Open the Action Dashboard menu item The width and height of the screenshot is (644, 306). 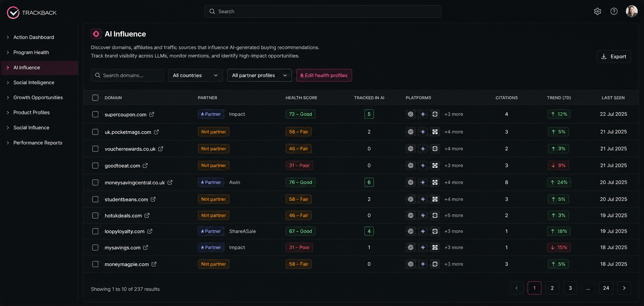tap(34, 37)
